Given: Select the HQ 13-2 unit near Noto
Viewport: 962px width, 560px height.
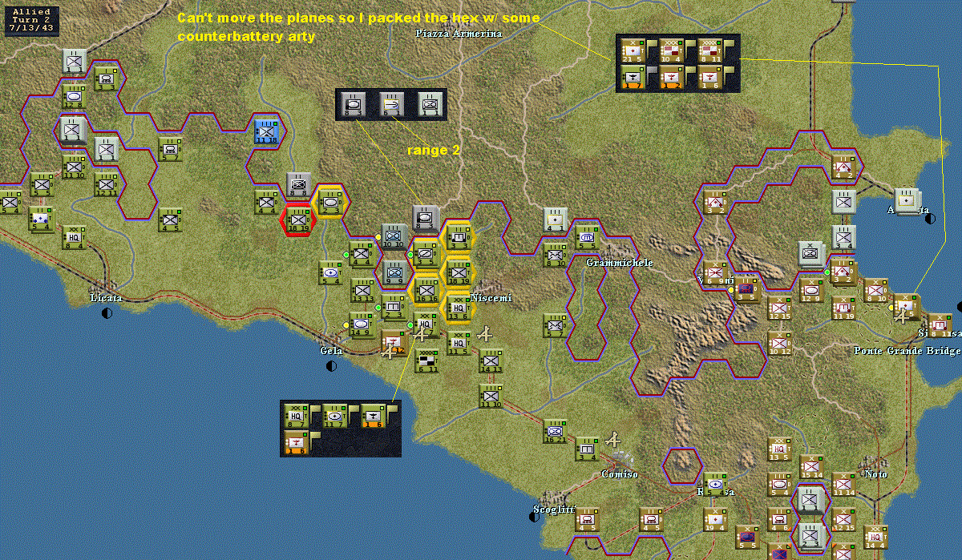Looking at the screenshot, I should (x=778, y=449).
